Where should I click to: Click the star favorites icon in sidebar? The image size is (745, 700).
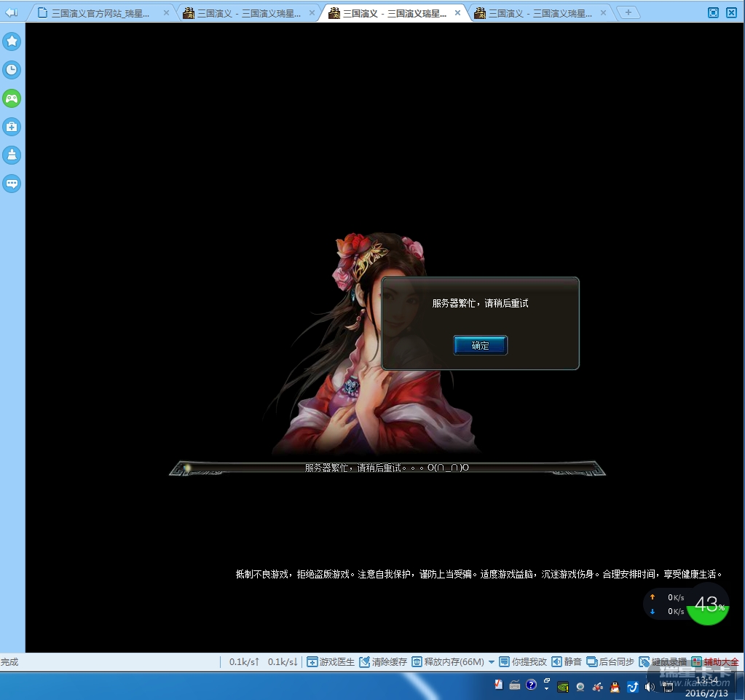pyautogui.click(x=12, y=42)
